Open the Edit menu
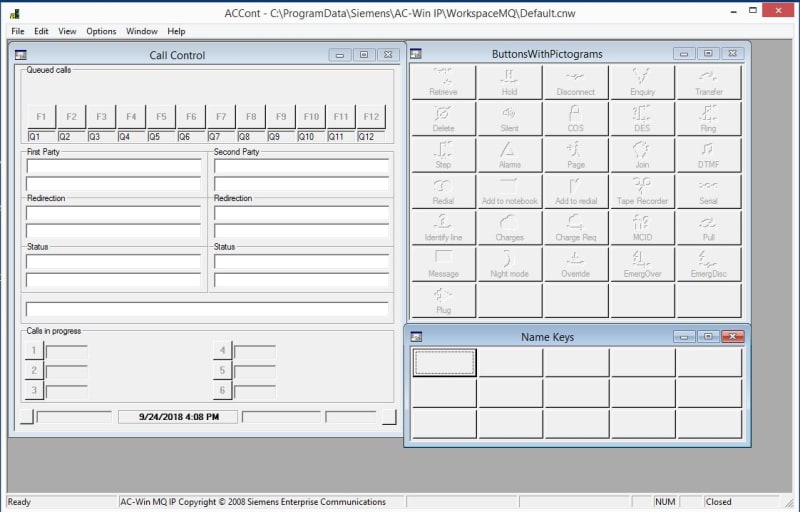The image size is (800, 512). (41, 31)
